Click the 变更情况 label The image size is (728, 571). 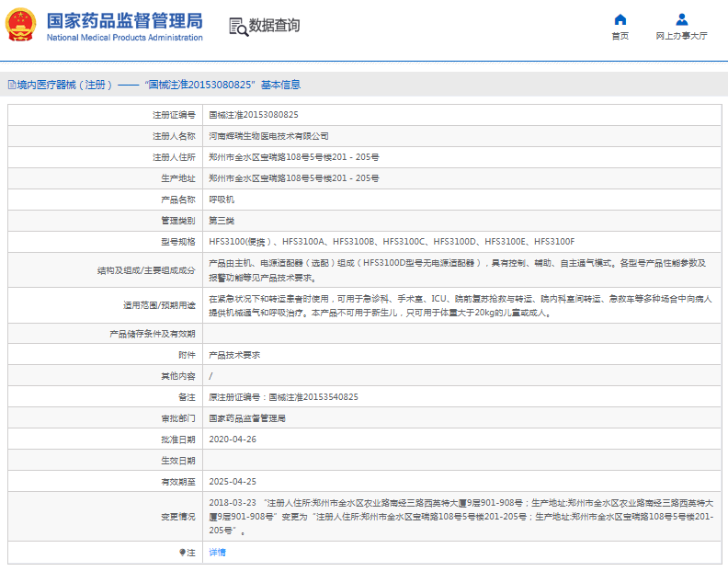click(178, 516)
